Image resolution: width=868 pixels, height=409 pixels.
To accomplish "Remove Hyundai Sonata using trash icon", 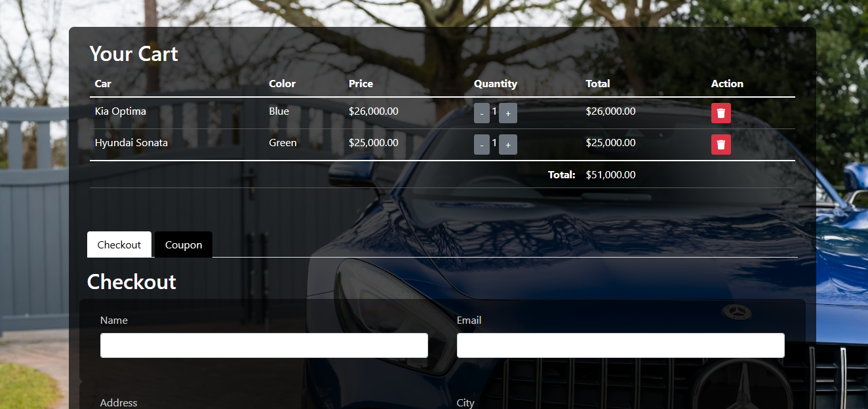I will 720,145.
